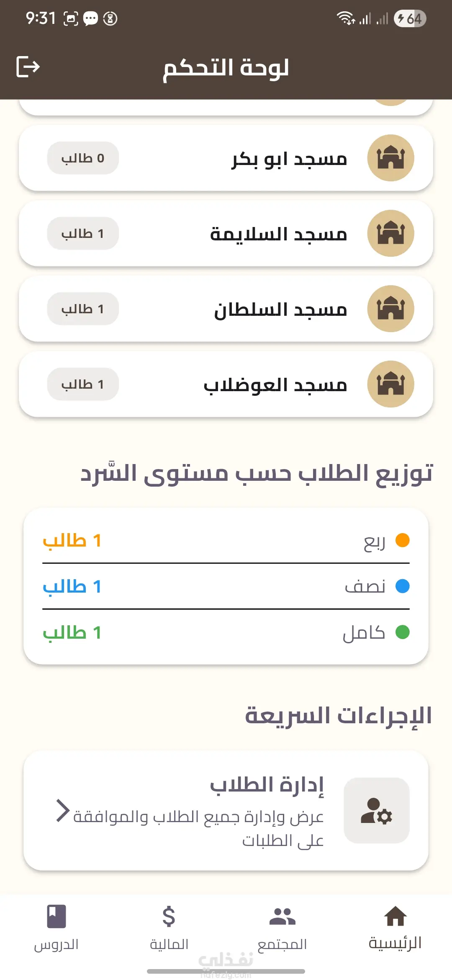Tap mosque icon beside مسجد العوضلاب
This screenshot has width=452, height=980.
coord(390,384)
